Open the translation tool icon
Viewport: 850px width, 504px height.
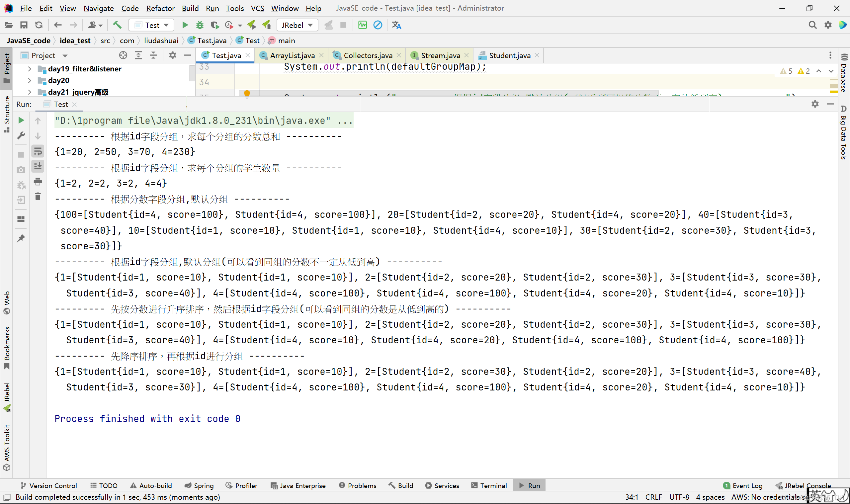click(x=396, y=25)
